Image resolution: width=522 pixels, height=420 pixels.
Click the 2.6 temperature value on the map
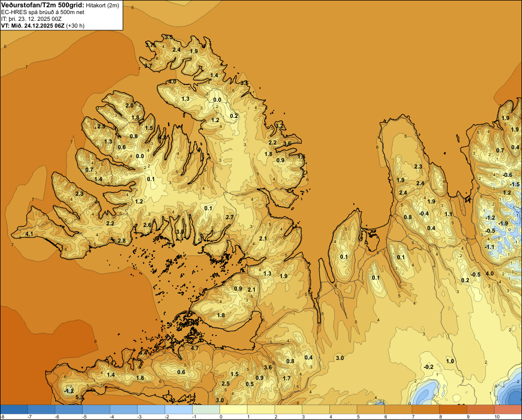(x=147, y=225)
